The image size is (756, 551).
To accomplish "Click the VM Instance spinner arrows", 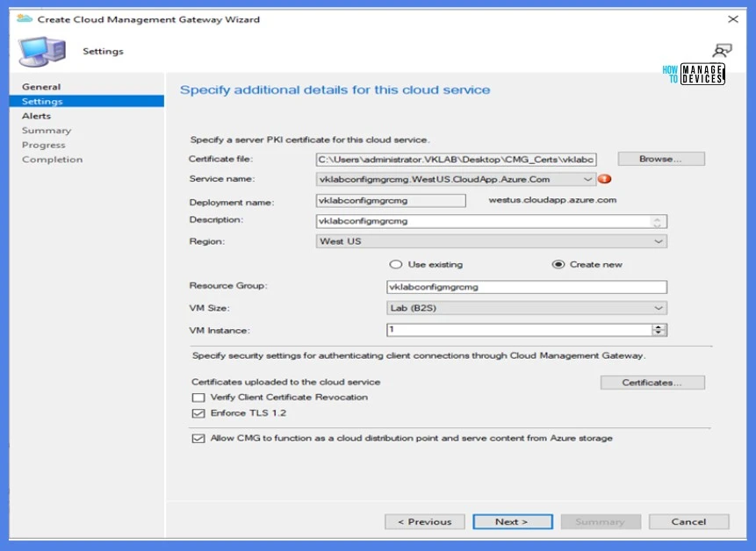I will pyautogui.click(x=659, y=330).
